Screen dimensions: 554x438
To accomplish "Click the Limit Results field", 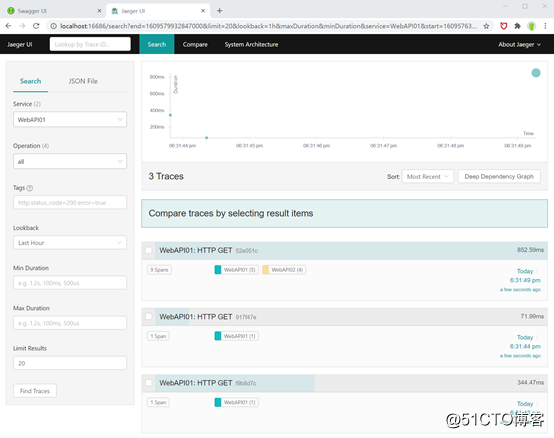I will coord(70,363).
